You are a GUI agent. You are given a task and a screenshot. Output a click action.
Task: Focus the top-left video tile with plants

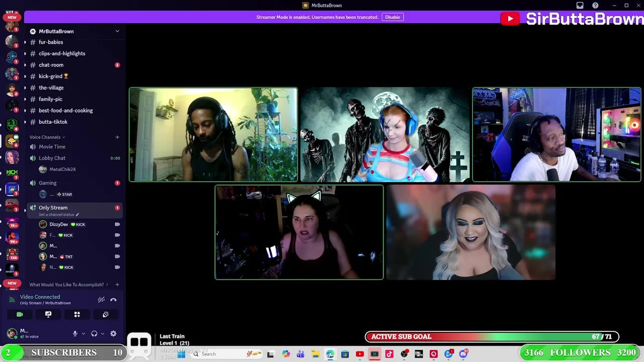[x=213, y=135]
